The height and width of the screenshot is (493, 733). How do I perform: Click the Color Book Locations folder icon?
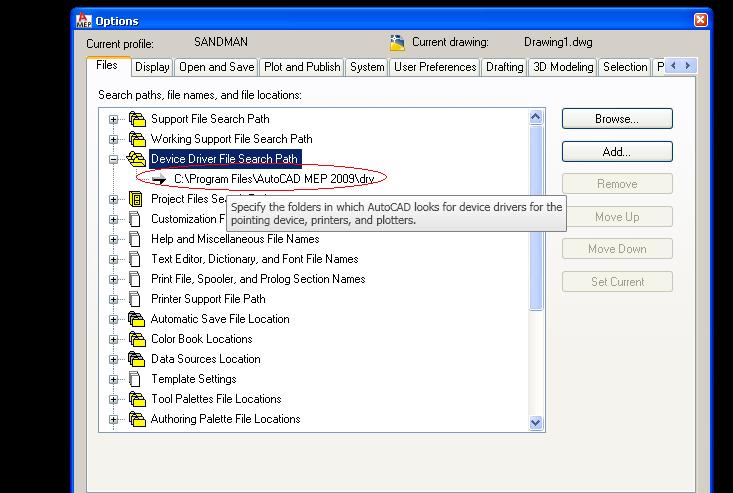click(137, 339)
